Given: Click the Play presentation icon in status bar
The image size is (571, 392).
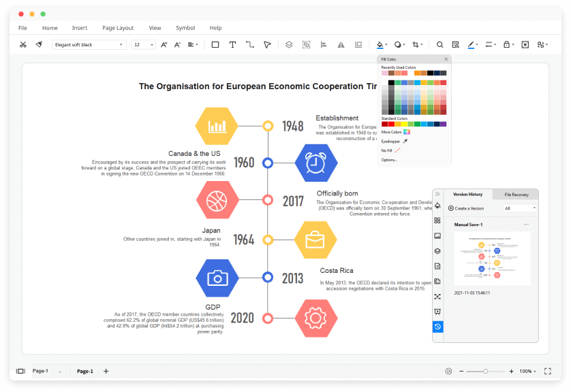Looking at the screenshot, I should tap(448, 372).
